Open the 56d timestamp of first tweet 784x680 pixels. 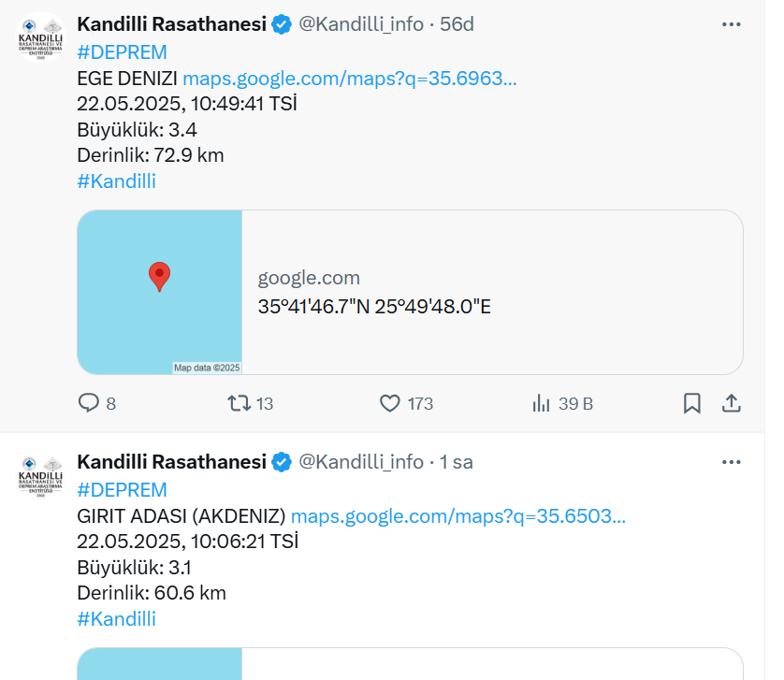pos(457,24)
